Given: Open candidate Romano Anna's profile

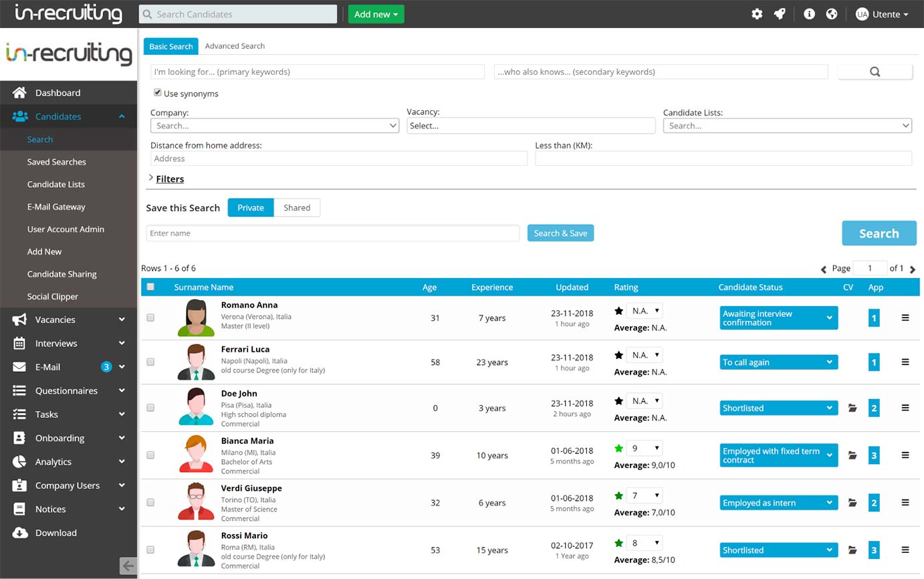Looking at the screenshot, I should 249,305.
